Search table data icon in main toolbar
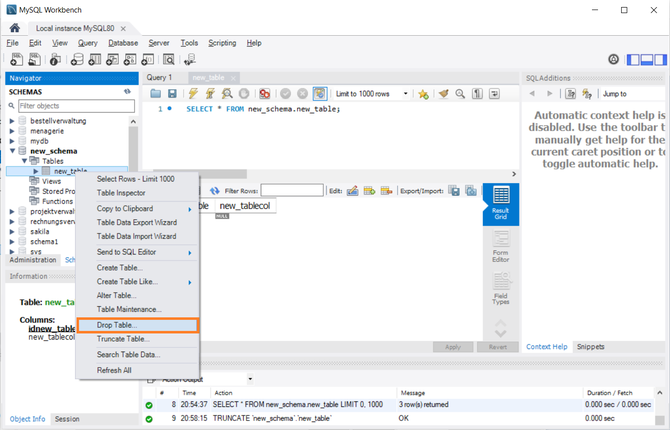 pyautogui.click(x=169, y=59)
